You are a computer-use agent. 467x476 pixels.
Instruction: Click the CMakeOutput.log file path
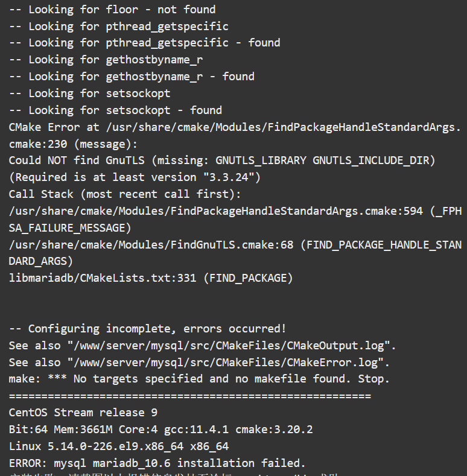coord(232,346)
